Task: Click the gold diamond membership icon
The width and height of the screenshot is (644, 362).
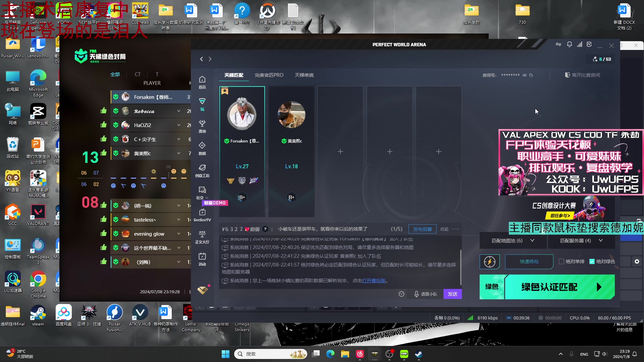Action: coord(203,290)
